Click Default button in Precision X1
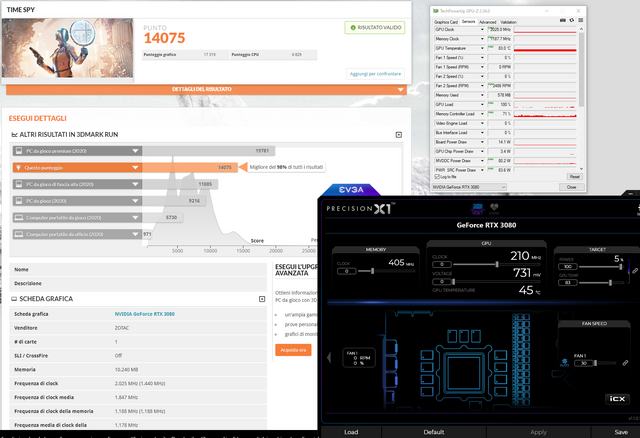640x438 pixels. (433, 432)
